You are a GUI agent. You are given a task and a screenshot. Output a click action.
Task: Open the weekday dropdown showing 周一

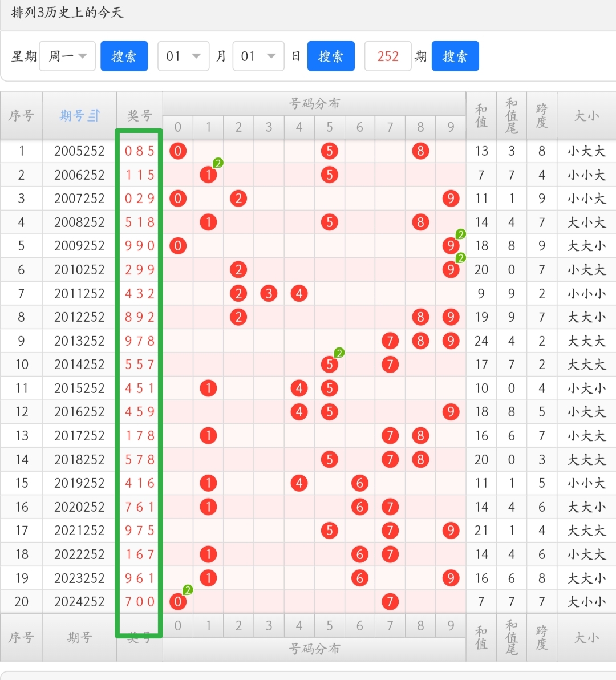pyautogui.click(x=67, y=56)
